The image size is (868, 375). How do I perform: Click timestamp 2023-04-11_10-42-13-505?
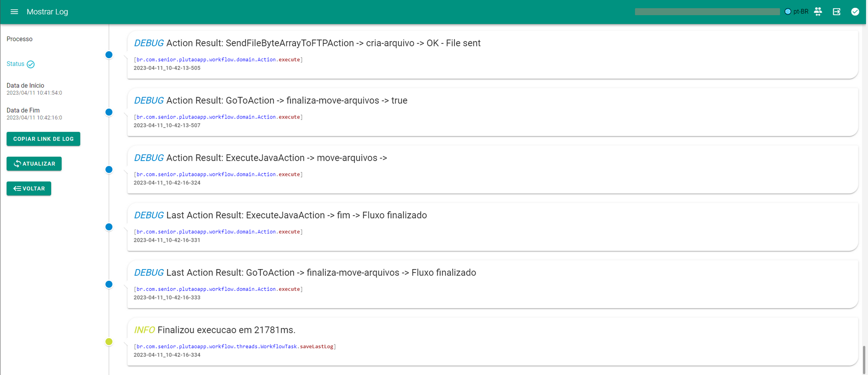point(167,68)
